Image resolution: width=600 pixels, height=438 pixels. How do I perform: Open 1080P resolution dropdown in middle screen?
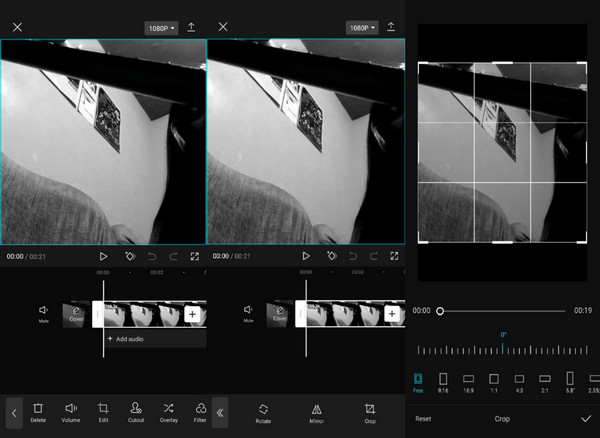click(362, 28)
